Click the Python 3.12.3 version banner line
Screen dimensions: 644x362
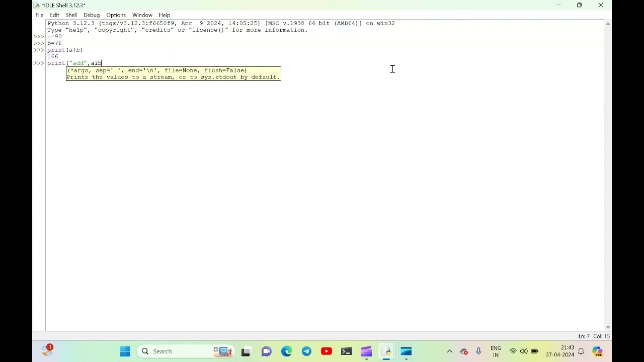(x=221, y=23)
